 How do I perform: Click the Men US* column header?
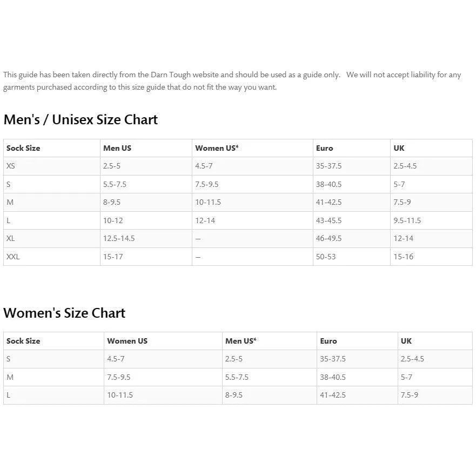[x=240, y=341]
